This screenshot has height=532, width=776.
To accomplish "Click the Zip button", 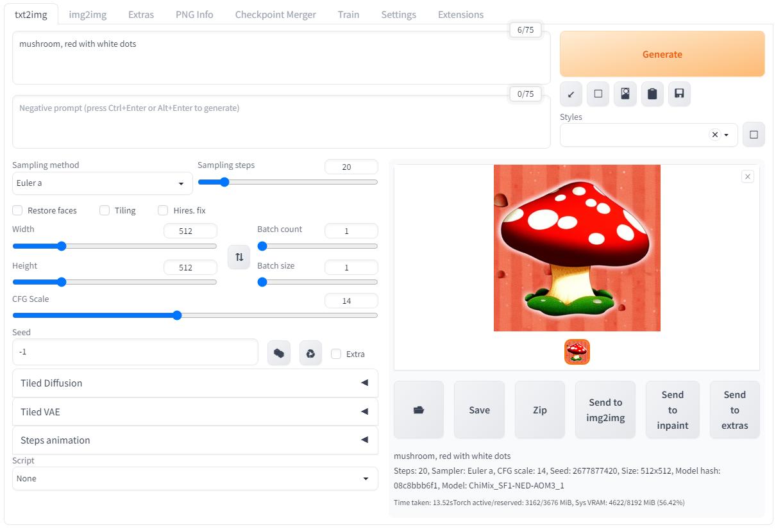I will (540, 410).
